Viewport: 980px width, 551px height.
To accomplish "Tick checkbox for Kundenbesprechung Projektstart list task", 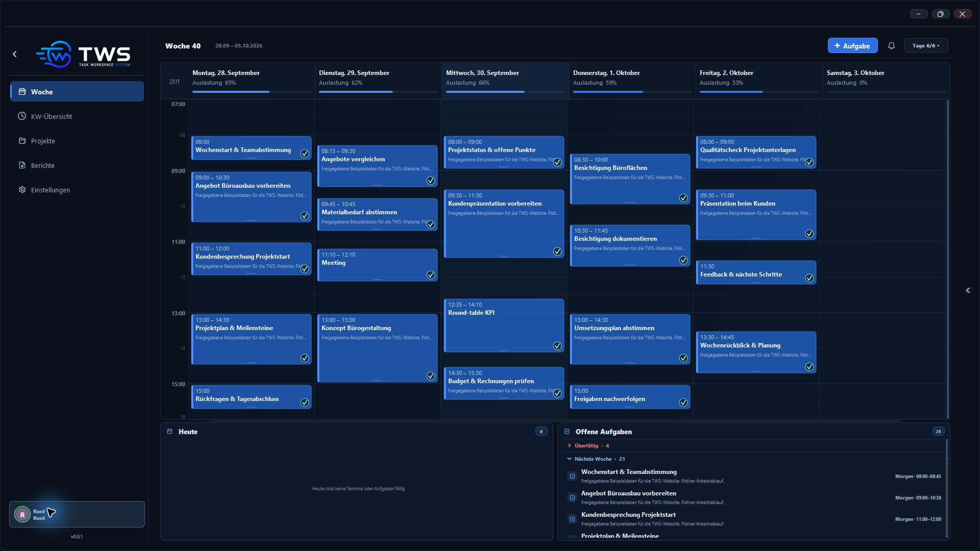I will 572,519.
